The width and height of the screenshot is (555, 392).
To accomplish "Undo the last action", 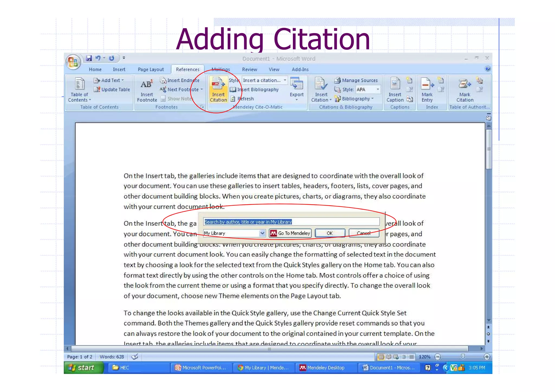I will click(x=98, y=58).
